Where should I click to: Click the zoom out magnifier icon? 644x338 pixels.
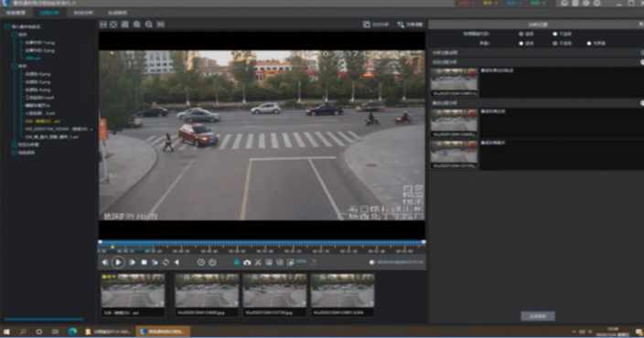tap(149, 25)
